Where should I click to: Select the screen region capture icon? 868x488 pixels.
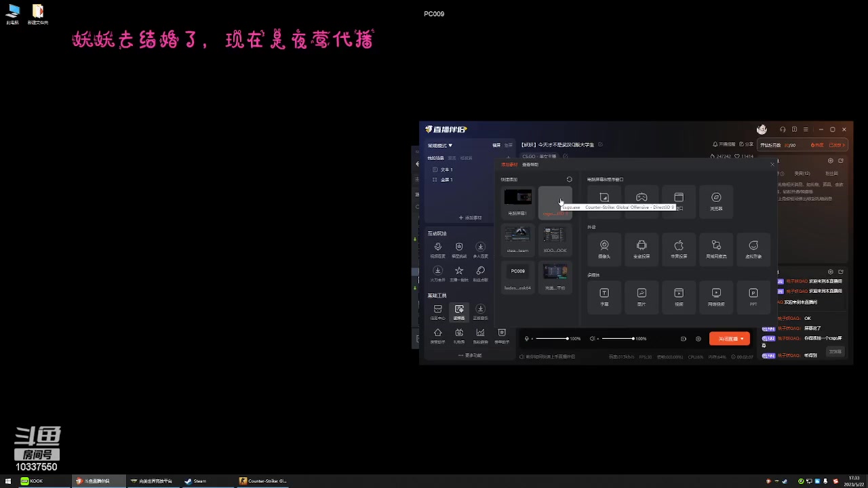tap(604, 197)
